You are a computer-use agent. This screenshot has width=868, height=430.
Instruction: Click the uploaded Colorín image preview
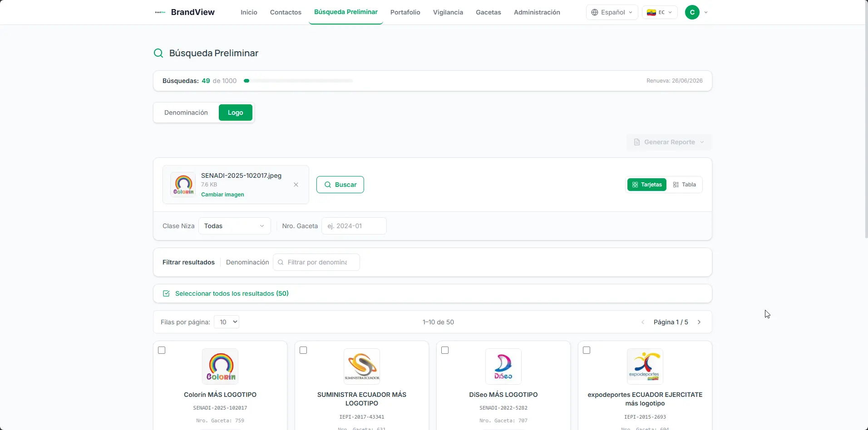point(183,185)
